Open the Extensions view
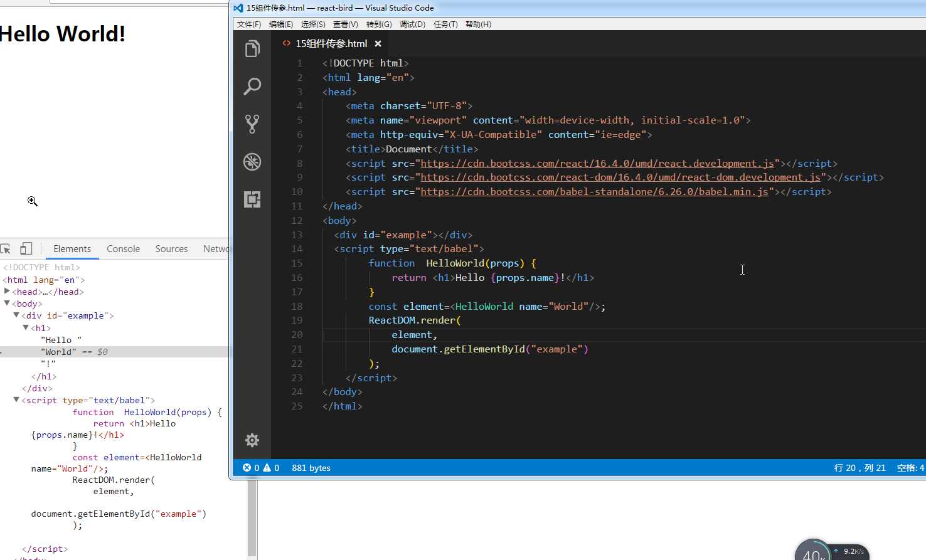The image size is (926, 560). tap(252, 199)
